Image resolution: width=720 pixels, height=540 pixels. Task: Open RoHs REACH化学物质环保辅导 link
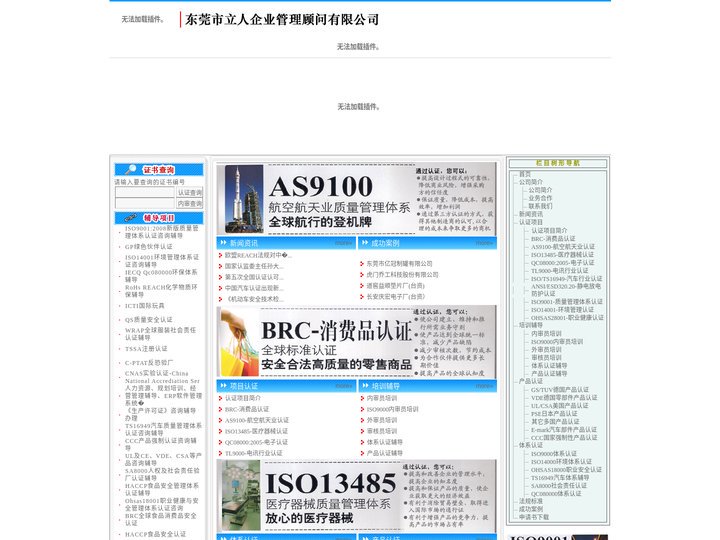click(161, 291)
